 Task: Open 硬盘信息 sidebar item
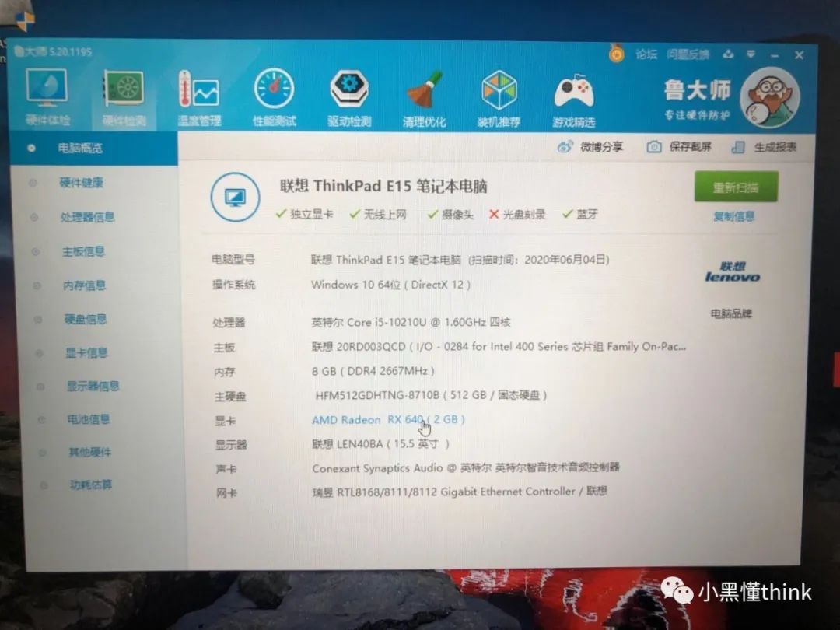[86, 320]
